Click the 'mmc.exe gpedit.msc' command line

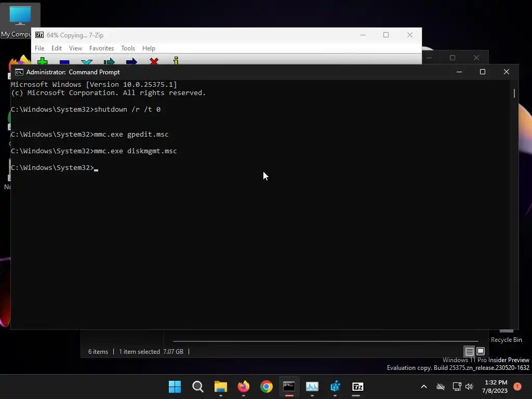coord(131,135)
